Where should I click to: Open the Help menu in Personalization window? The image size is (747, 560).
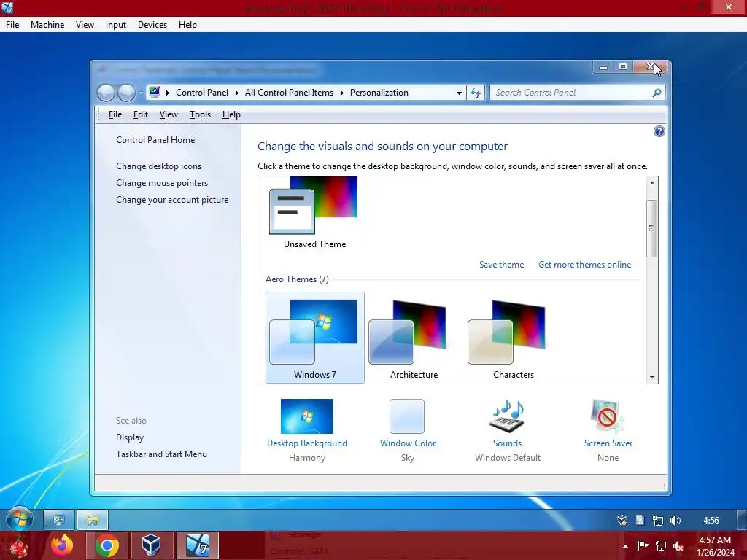[231, 114]
